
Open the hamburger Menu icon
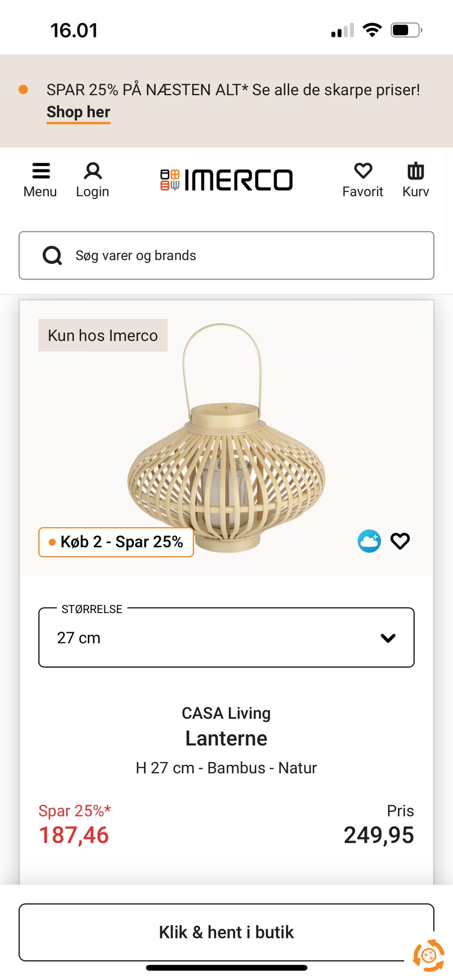coord(41,179)
